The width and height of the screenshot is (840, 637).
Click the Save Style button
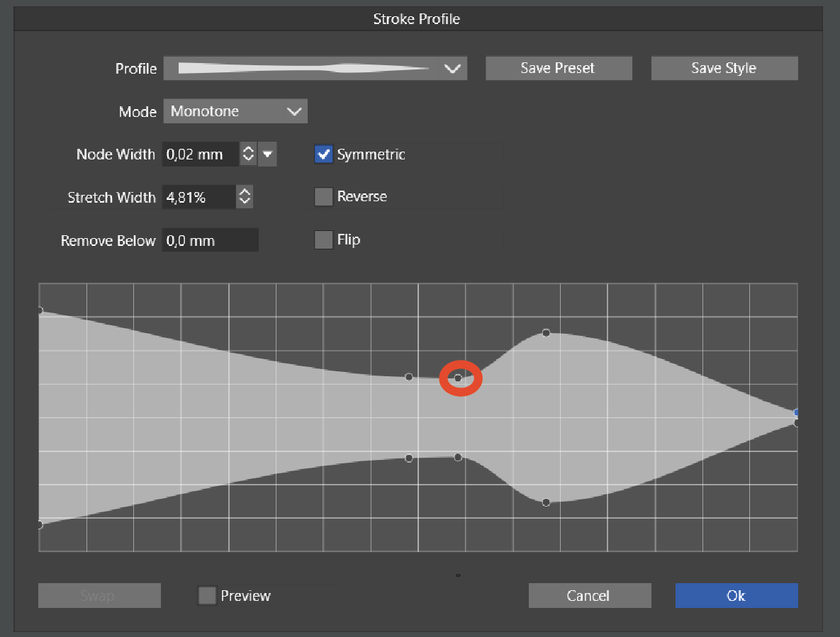[724, 69]
